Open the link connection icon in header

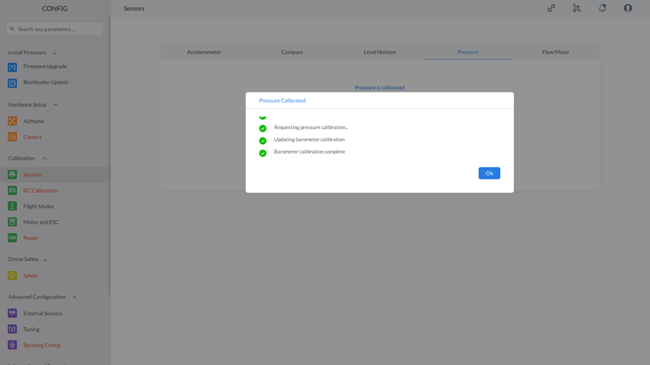click(x=551, y=8)
